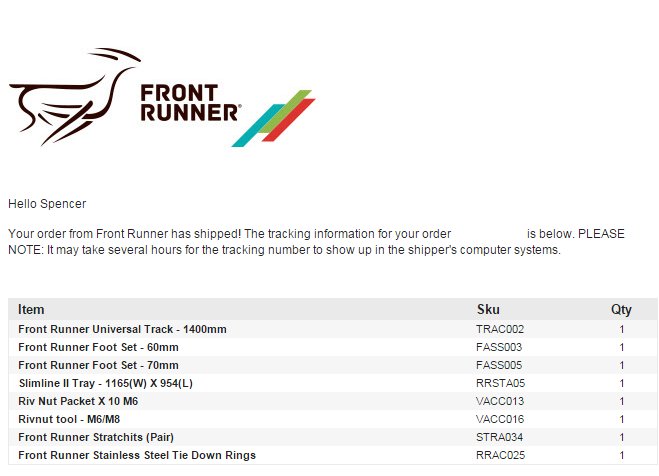This screenshot has width=659, height=476.
Task: Click SKU code RRSTA05
Action: click(501, 383)
